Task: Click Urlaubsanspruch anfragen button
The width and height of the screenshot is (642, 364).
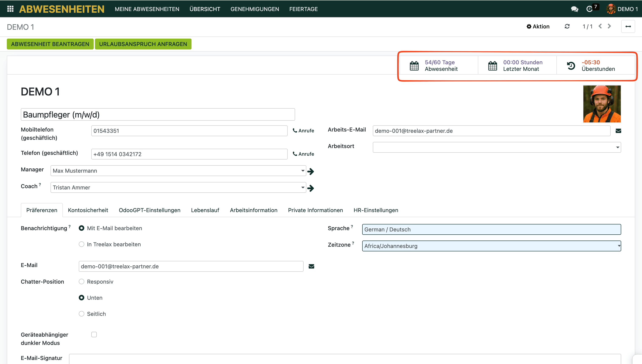Action: (x=143, y=44)
